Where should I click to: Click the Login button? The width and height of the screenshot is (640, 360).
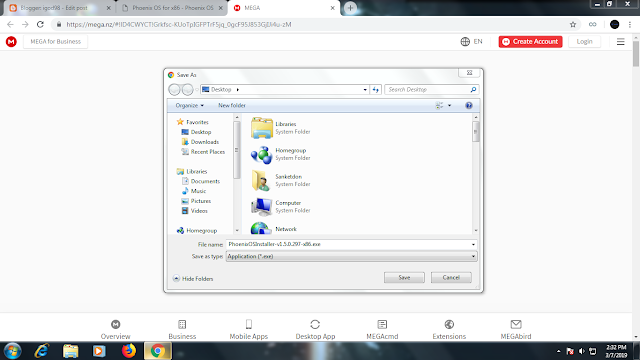point(584,42)
